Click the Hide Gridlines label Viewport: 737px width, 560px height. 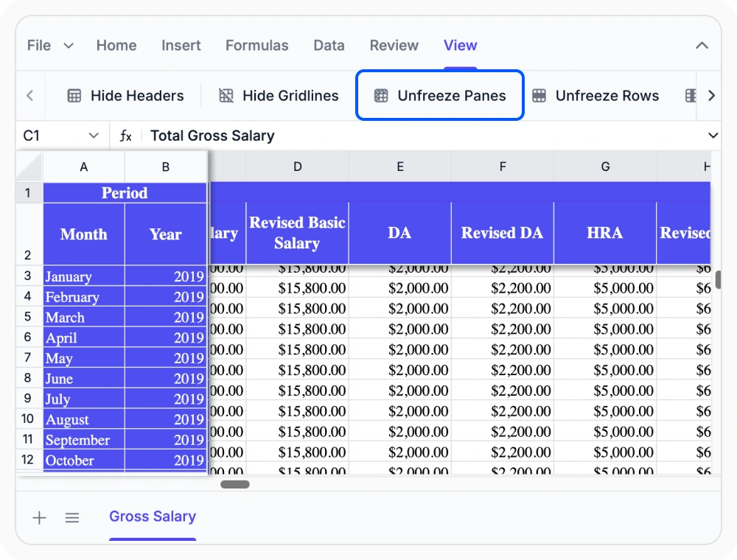click(x=290, y=96)
